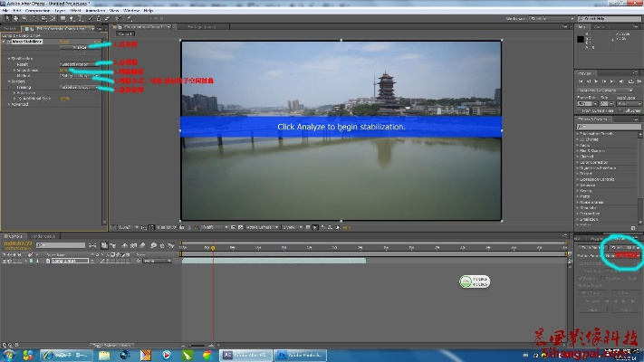Expand the Advanced section in Warp Stabilizer
Viewport: 644px width, 362px height.
tap(9, 103)
